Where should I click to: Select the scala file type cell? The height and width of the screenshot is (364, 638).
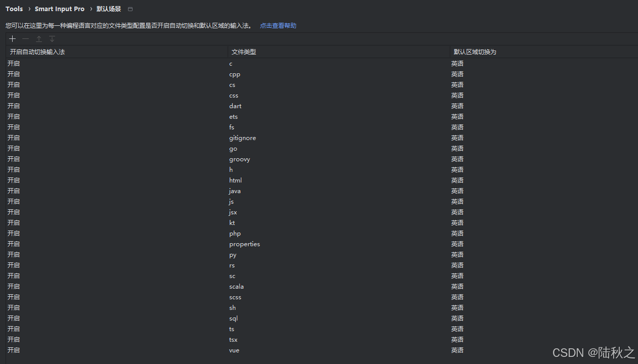pyautogui.click(x=236, y=287)
